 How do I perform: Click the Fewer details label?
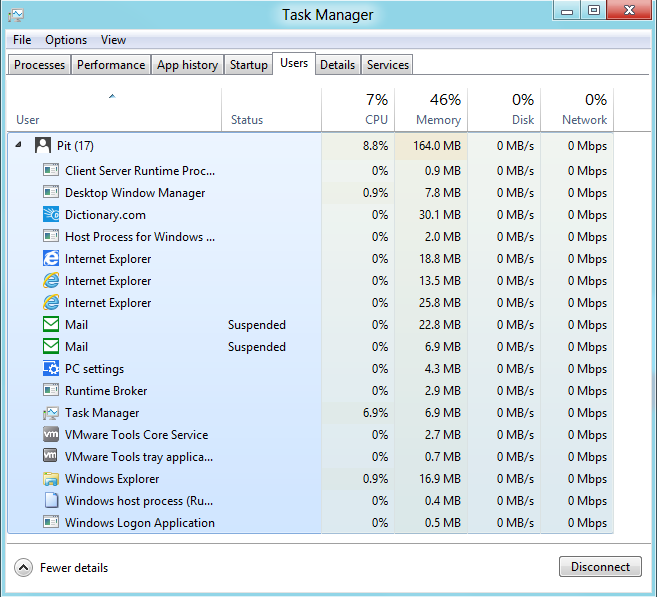[74, 568]
